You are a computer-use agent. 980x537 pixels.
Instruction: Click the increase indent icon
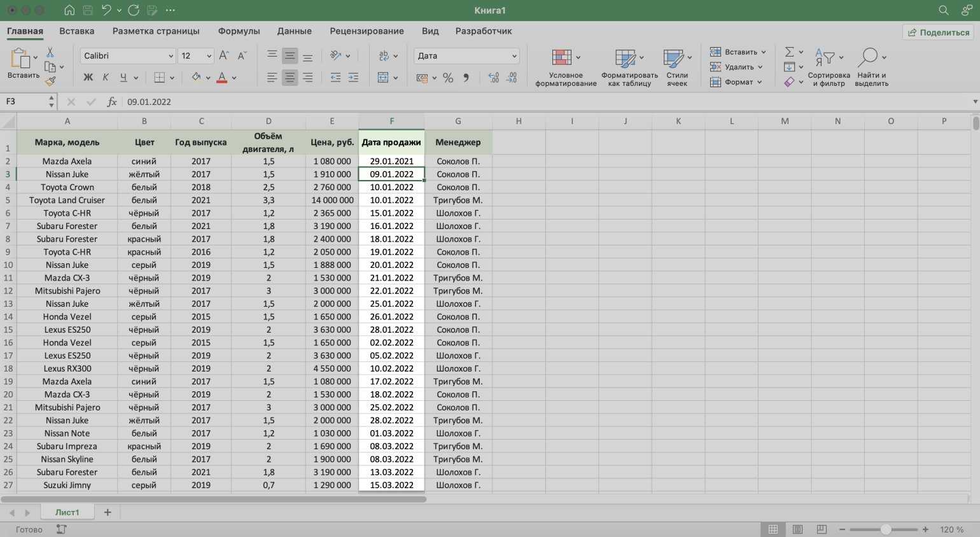(x=353, y=78)
